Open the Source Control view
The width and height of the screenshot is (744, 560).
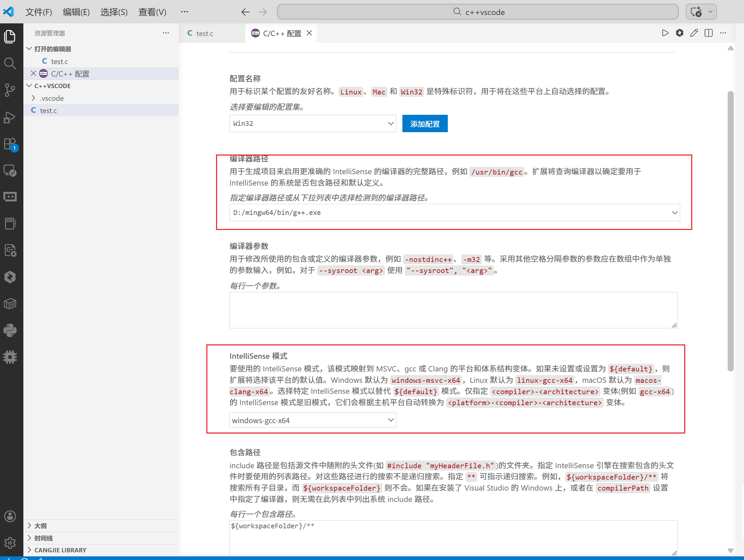(10, 90)
